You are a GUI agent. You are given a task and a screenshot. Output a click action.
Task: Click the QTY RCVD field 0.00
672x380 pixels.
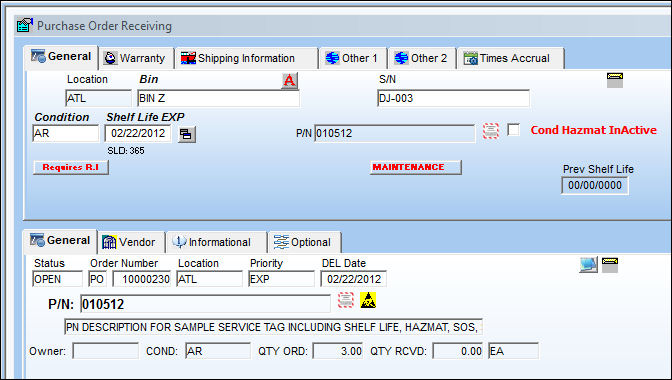[x=458, y=351]
